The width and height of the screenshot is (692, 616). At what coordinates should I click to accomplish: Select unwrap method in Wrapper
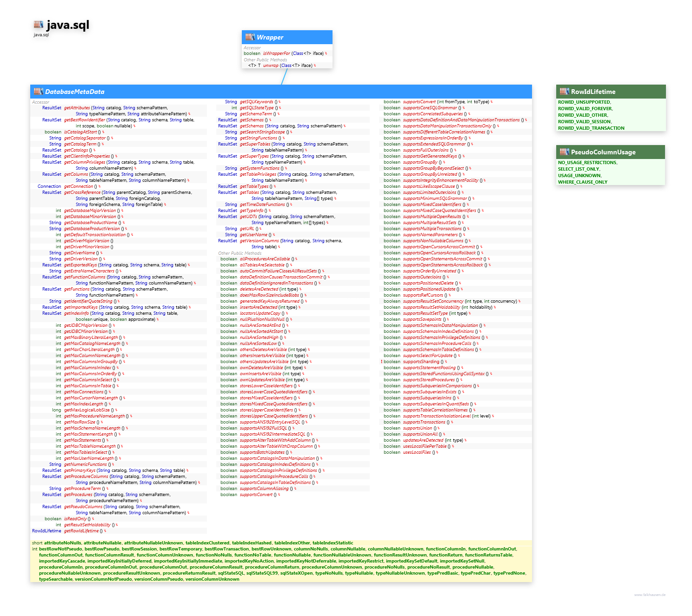271,66
